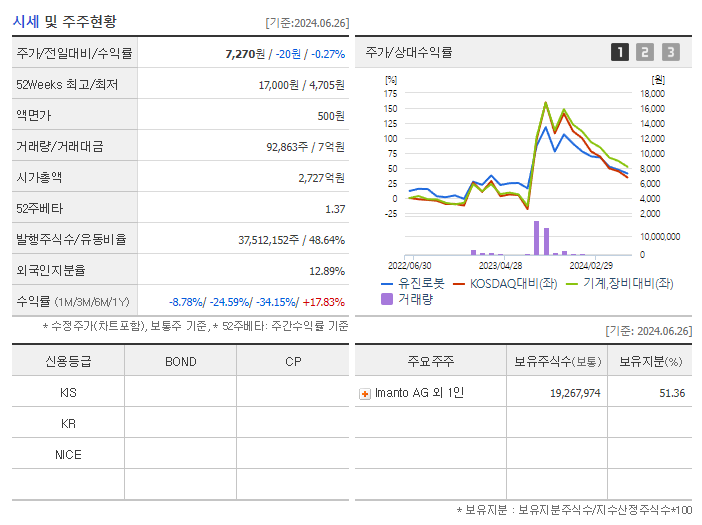Image resolution: width=702 pixels, height=525 pixels.
Task: Click the CP column header
Action: click(x=293, y=362)
